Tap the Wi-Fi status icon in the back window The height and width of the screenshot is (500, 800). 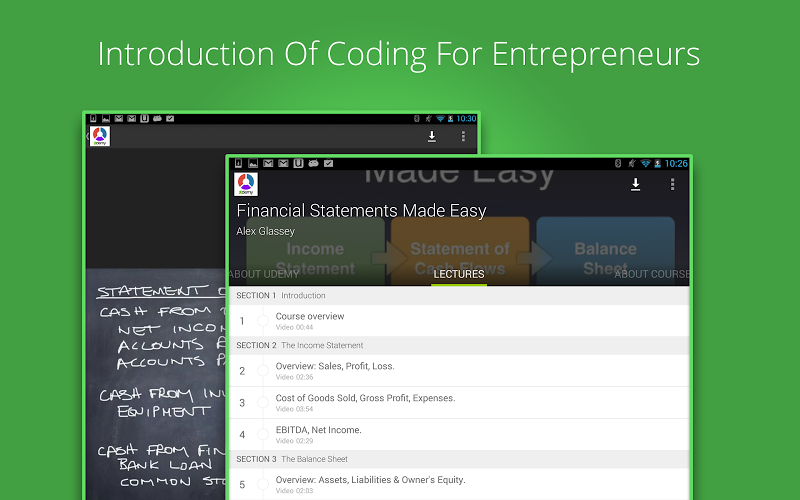[440, 118]
